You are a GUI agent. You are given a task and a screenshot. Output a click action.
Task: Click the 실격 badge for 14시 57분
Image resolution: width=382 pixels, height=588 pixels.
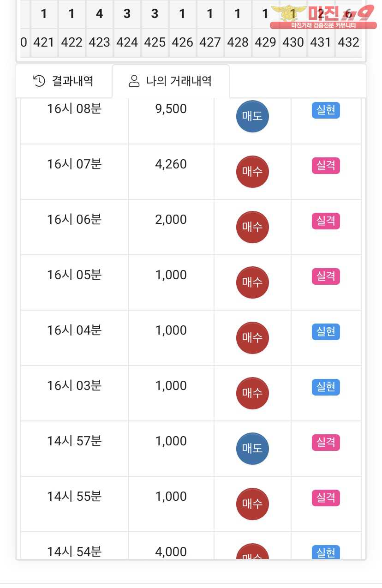[326, 443]
